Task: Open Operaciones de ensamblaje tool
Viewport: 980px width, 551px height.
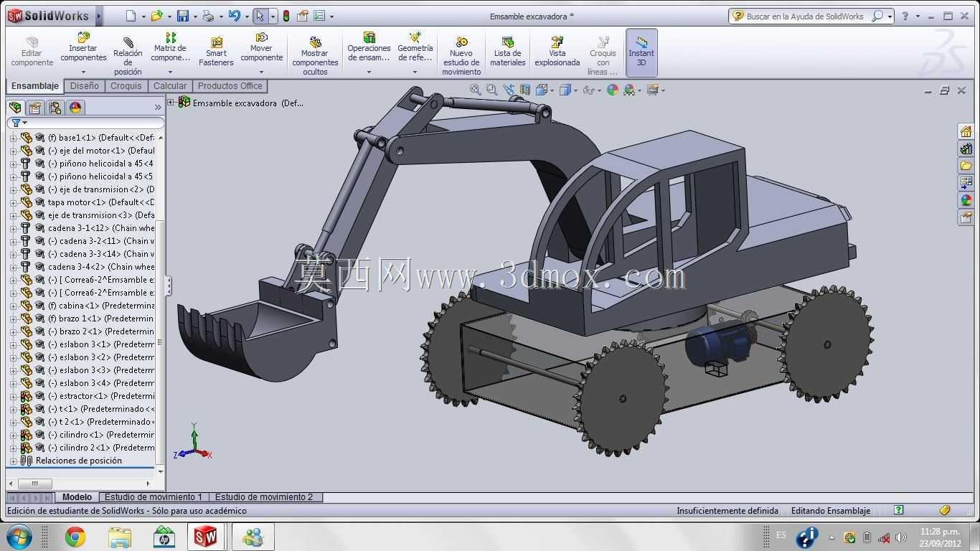Action: (369, 52)
